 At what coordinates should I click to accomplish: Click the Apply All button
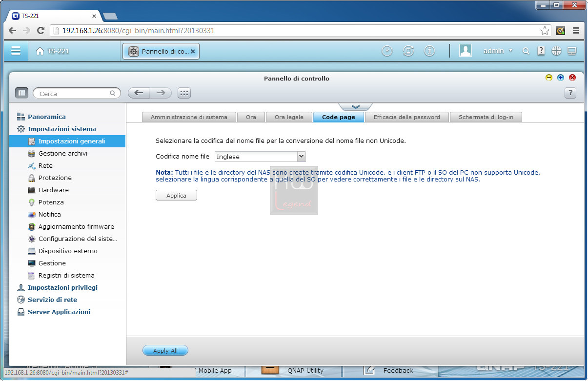click(x=165, y=351)
